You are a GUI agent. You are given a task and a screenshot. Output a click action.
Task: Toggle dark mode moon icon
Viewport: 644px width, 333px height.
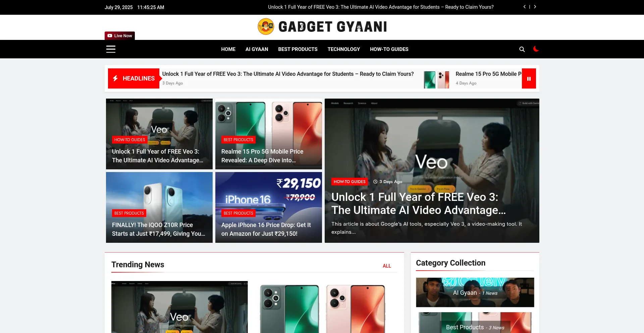[536, 49]
